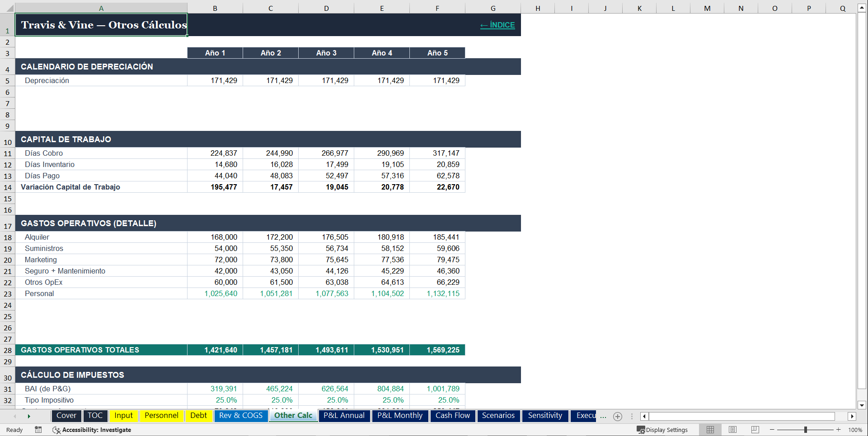Open the Debt sheet tab
This screenshot has width=868, height=436.
(198, 416)
